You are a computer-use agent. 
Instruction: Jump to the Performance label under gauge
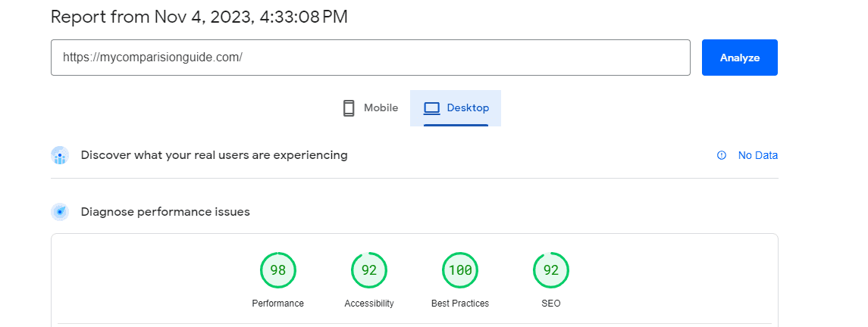point(277,304)
